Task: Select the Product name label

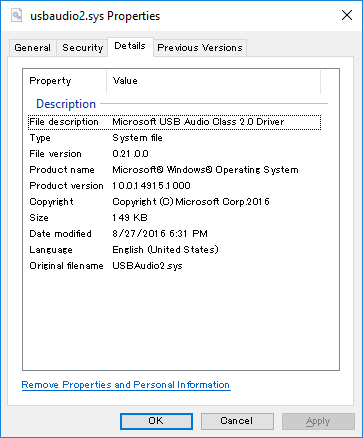Action: [x=62, y=170]
